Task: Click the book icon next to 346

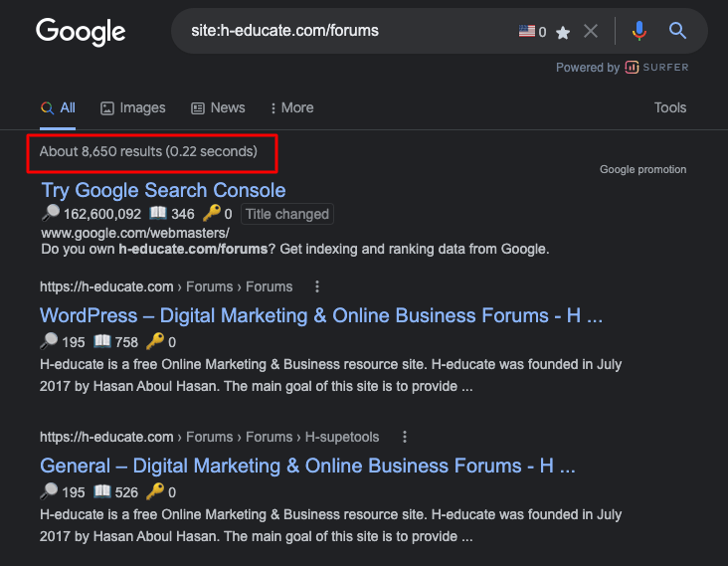Action: pos(158,213)
